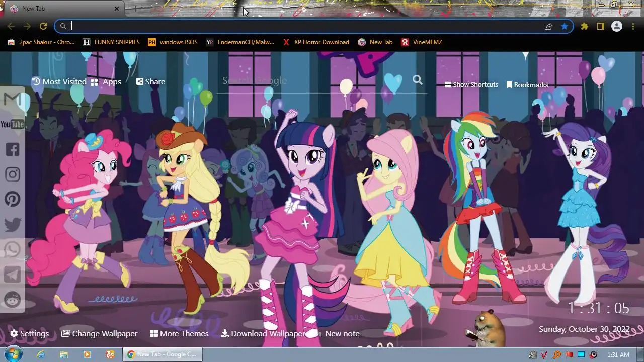Click the Chrome taskbar button

163,354
